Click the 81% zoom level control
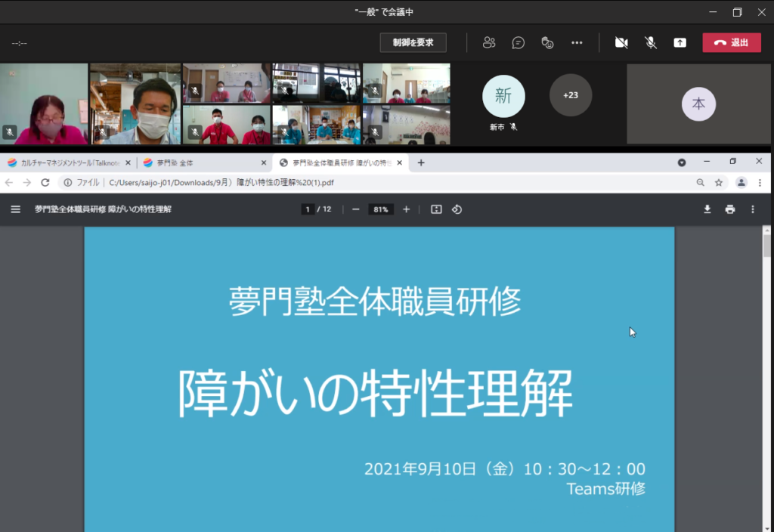774x532 pixels. (x=380, y=209)
